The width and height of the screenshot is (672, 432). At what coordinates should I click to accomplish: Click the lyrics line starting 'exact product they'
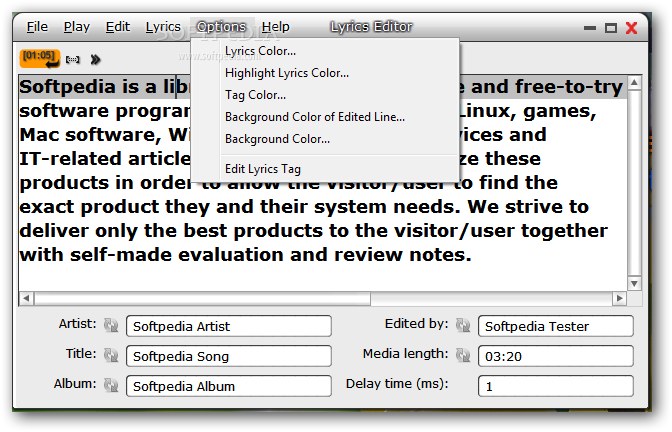(x=304, y=207)
